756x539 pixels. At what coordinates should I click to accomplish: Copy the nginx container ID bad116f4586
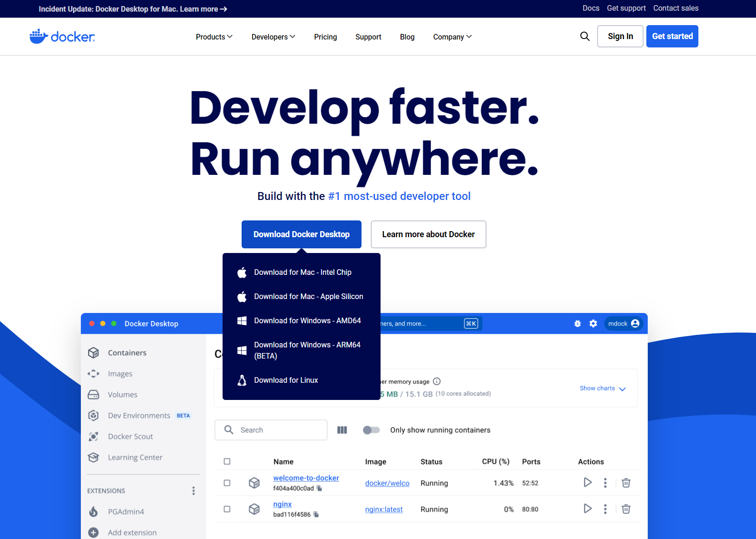316,514
